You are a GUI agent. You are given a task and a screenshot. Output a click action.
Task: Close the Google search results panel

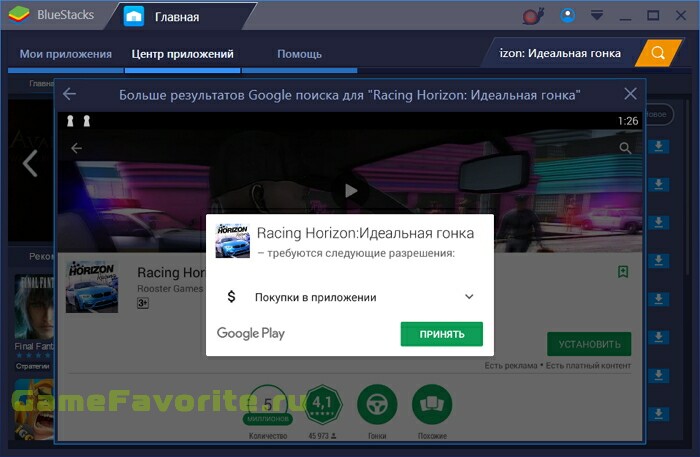click(x=630, y=94)
